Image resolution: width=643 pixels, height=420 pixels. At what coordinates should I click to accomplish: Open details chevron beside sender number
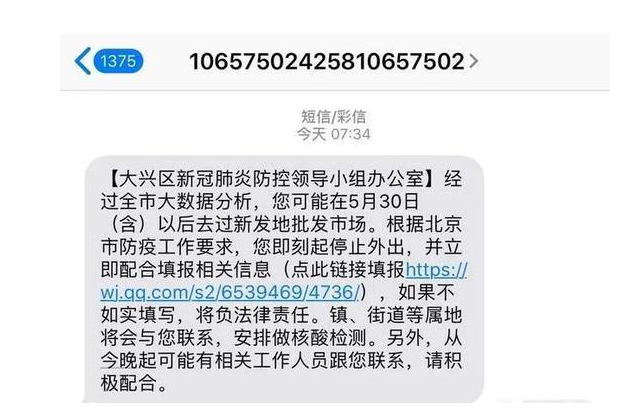tap(474, 61)
